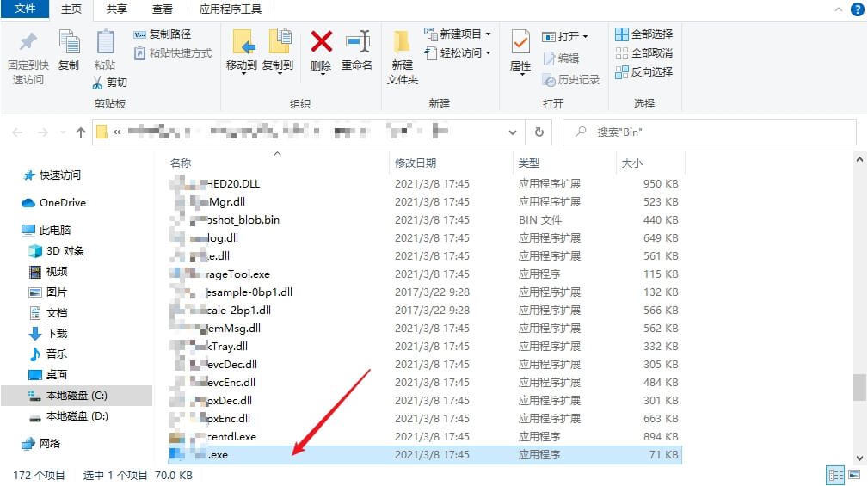Viewport: 868px width, 486px height.
Task: Click the Pin to Quick Access icon
Action: 28,41
